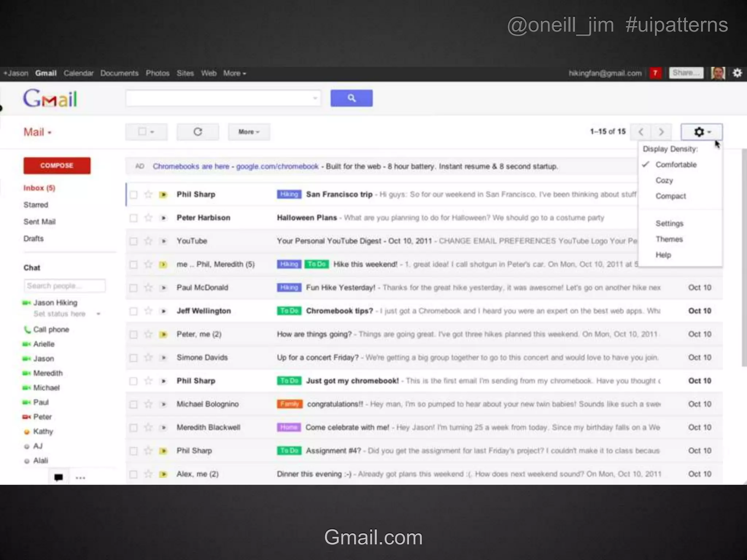This screenshot has width=747, height=560.
Task: Star the Peter Harbison Halloween Plans email
Action: [x=148, y=218]
